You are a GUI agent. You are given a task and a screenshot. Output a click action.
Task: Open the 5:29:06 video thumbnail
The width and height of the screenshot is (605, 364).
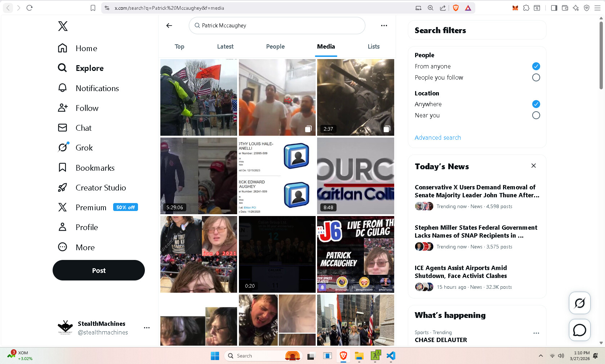pos(199,176)
